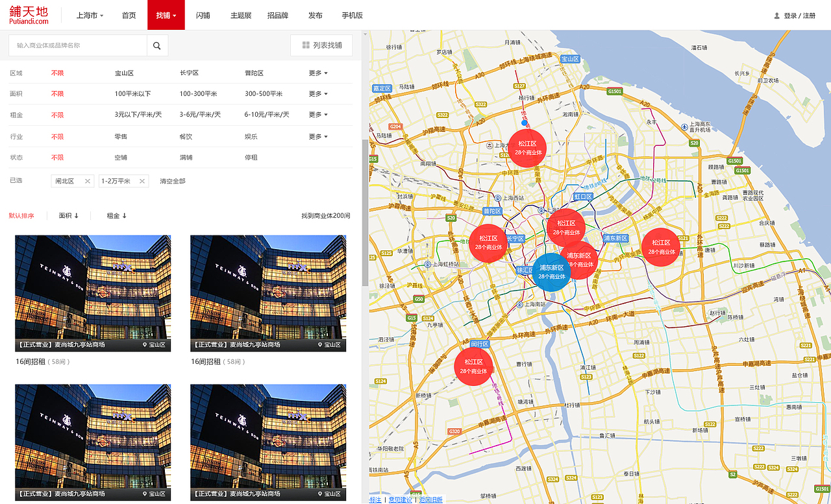
Task: Click the blue location dot near 杨行镇
Action: [525, 122]
